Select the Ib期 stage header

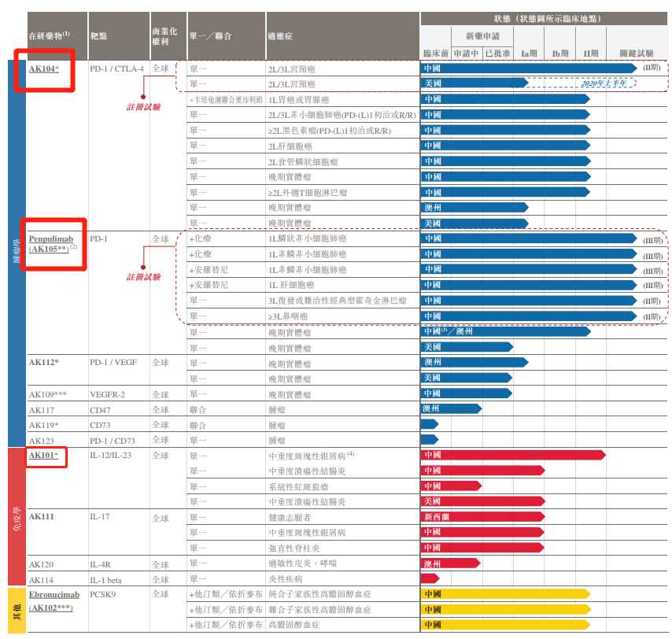(560, 54)
